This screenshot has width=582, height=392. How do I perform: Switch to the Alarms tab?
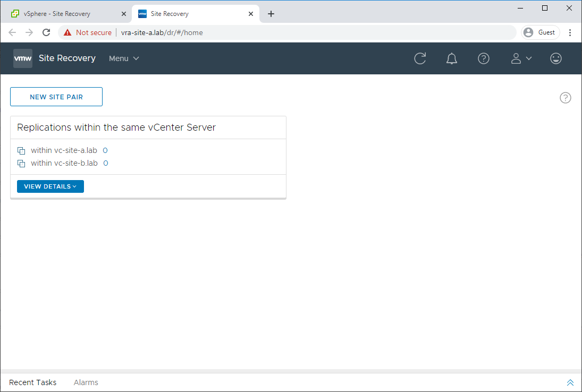pyautogui.click(x=86, y=382)
